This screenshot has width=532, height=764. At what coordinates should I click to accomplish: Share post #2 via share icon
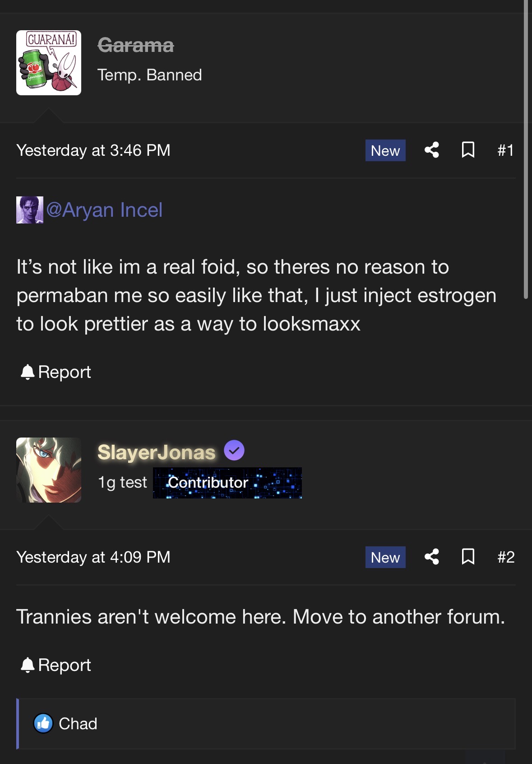coord(432,557)
